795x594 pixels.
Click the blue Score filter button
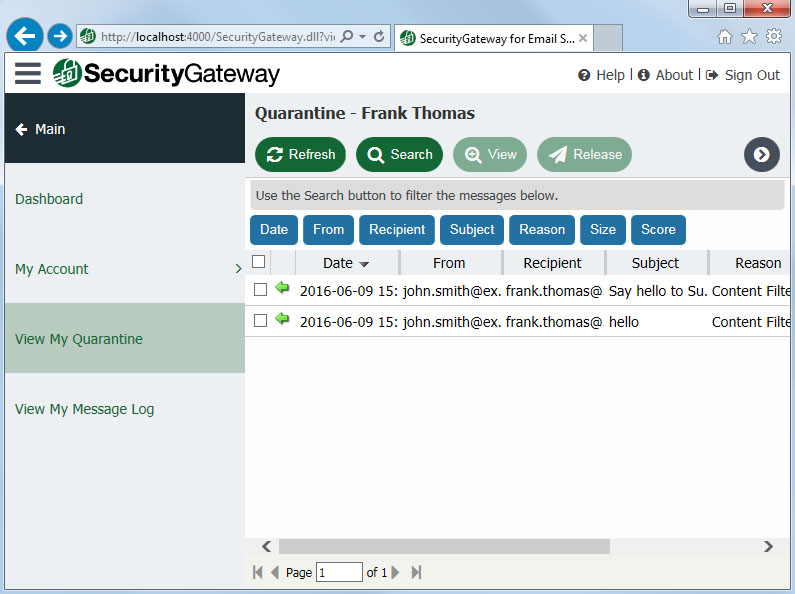coord(658,230)
